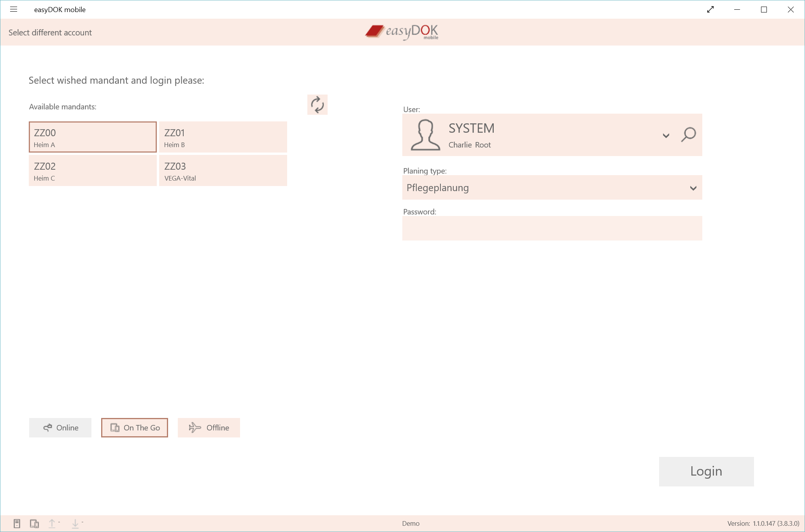This screenshot has width=805, height=532.
Task: Select mandant ZZ03 VEGA-Vital
Action: click(223, 170)
